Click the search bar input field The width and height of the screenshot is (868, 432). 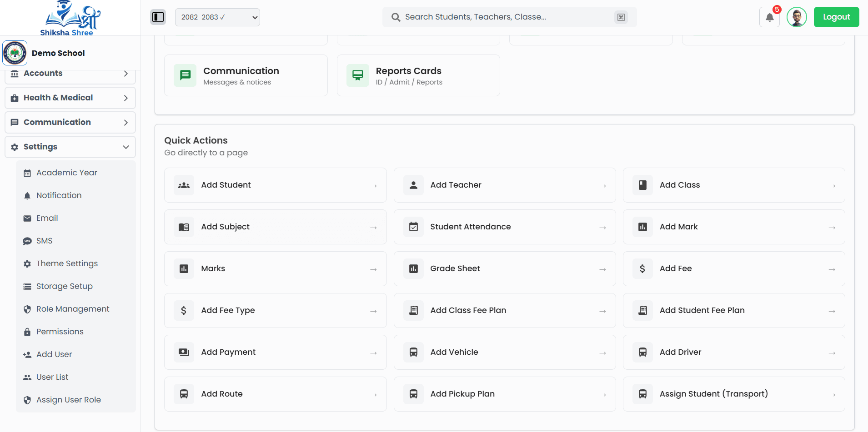point(509,17)
